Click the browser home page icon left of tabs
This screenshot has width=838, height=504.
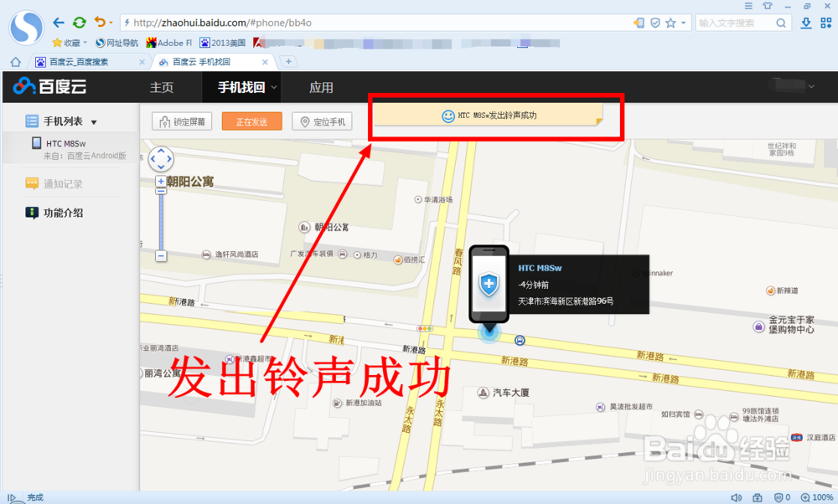click(15, 62)
